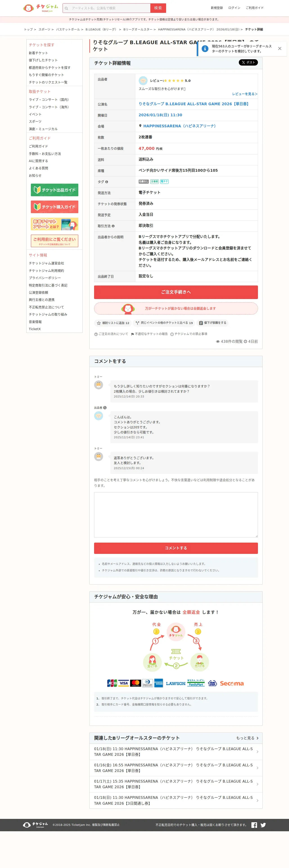289x868 pixels.
Task: Click the compare tickets icon
Action: [137, 323]
